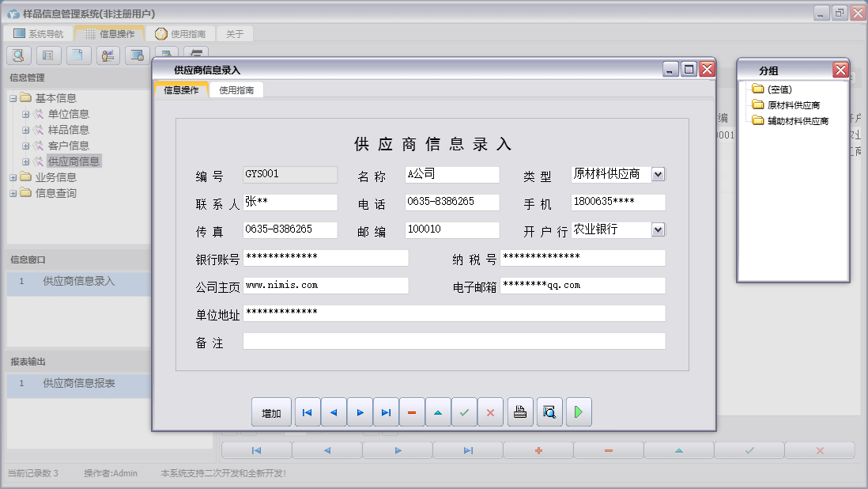Click the document page toolbar icon
Viewport: 868px width, 489px height.
point(77,55)
